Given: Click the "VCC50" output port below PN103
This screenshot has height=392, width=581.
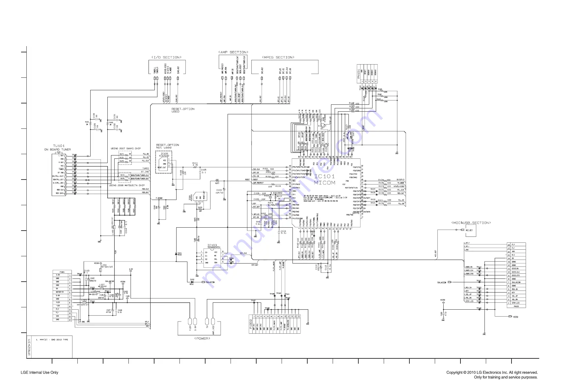Looking at the screenshot, I should coord(513,317).
